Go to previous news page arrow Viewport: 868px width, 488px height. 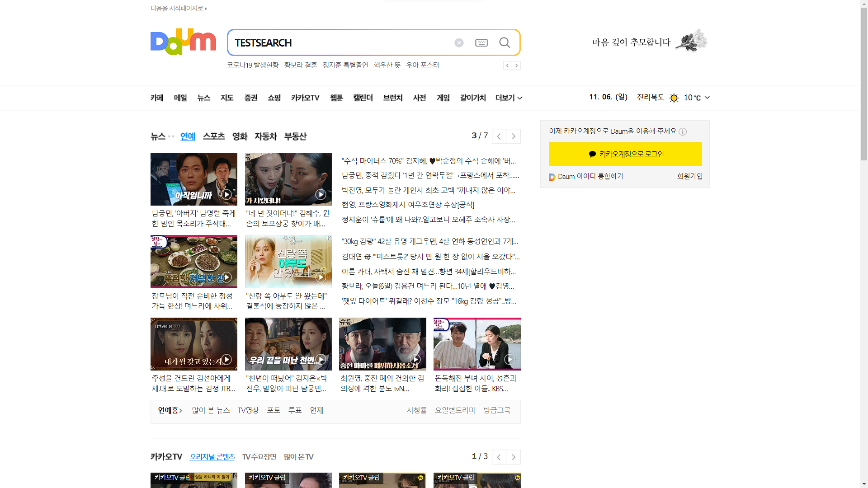(499, 136)
